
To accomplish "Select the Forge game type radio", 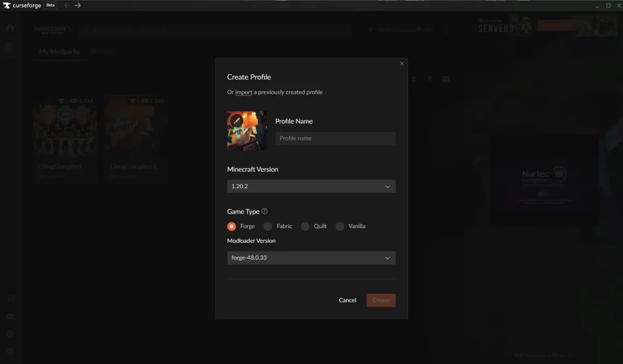I will tap(232, 227).
